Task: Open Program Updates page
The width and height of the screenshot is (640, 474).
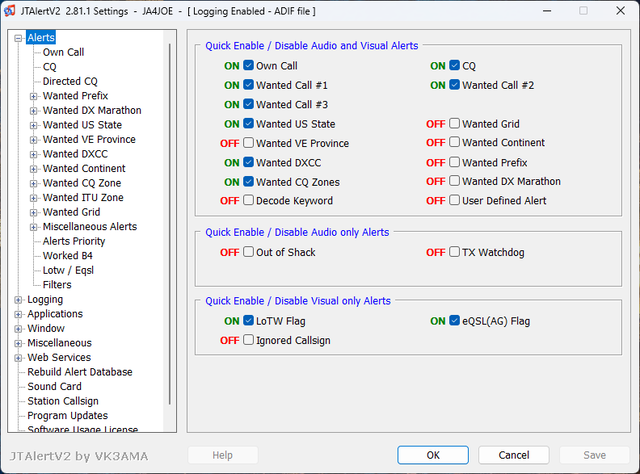Action: coord(68,416)
